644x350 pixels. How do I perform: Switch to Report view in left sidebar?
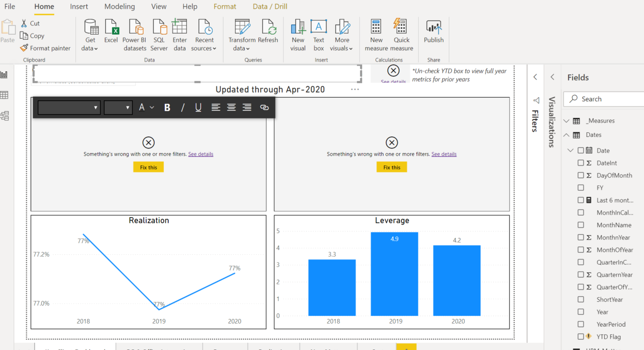pos(5,74)
